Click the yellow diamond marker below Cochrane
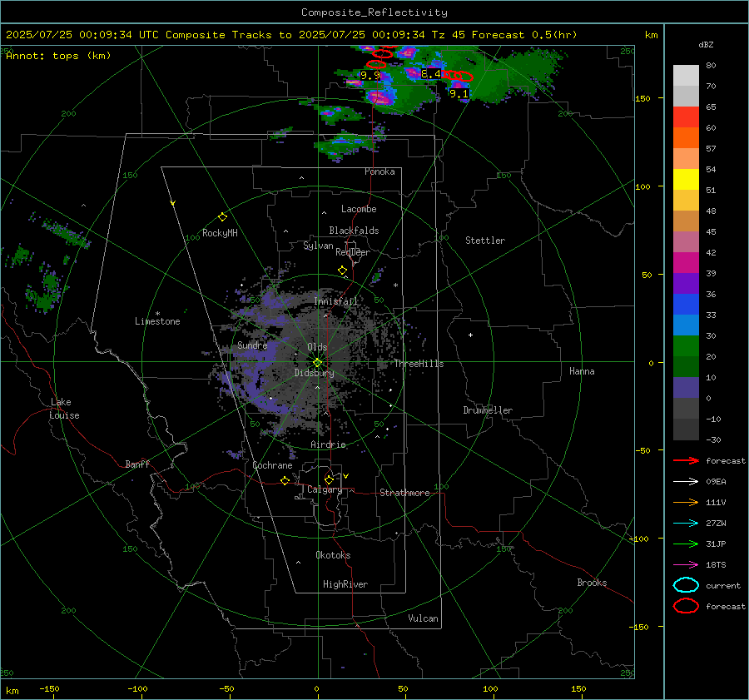Screen dimensions: 749x700 click(285, 480)
